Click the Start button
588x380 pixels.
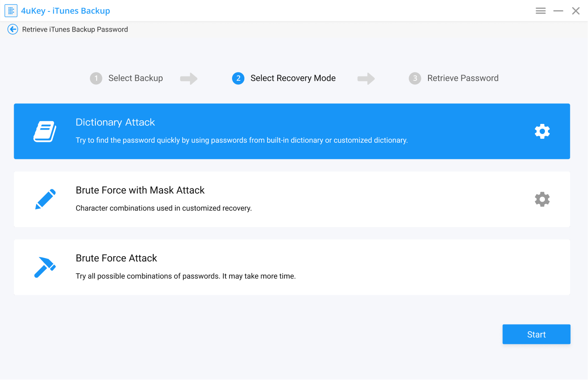click(536, 334)
